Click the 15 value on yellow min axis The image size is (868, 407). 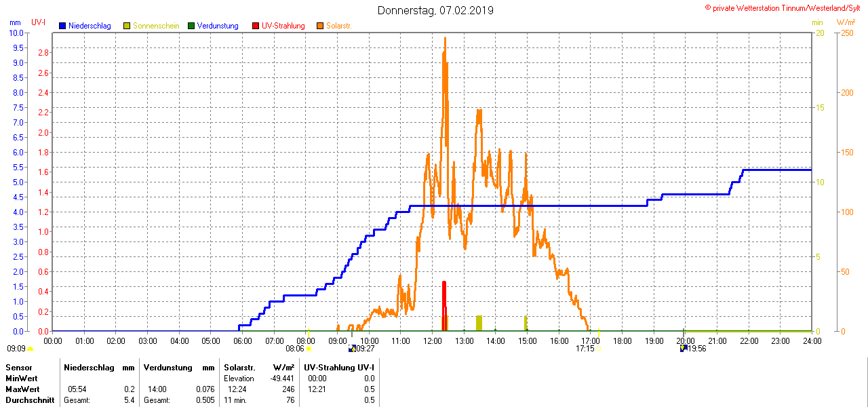coord(819,107)
